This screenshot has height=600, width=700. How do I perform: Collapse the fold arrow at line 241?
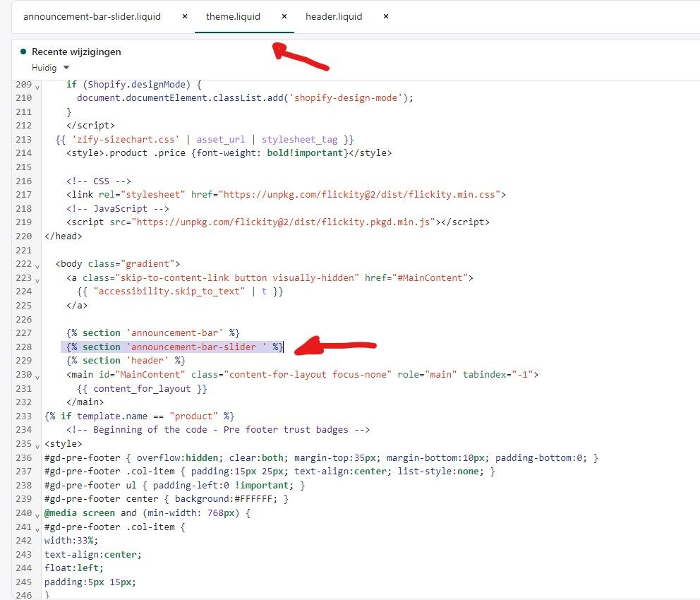37,530
